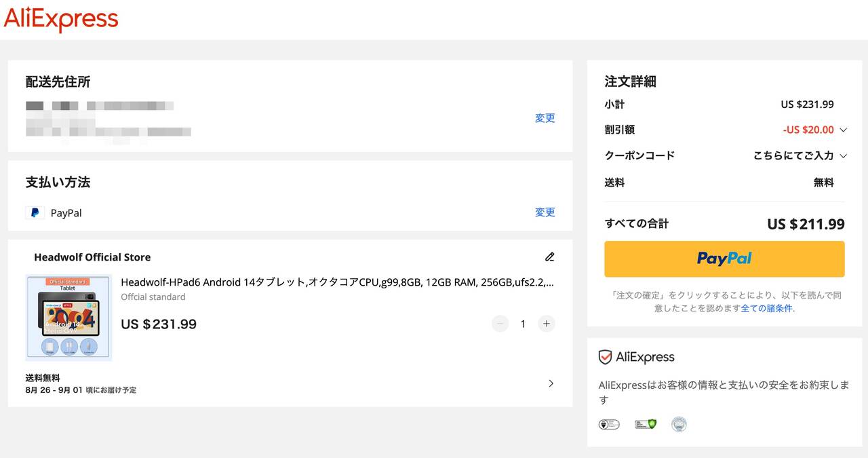Click the red-check shield icon next to AliExpress

[x=605, y=358]
